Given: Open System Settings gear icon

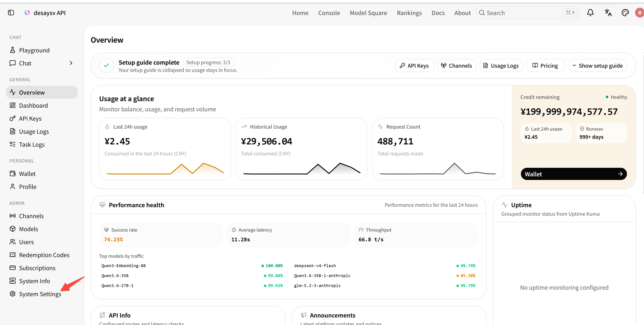Looking at the screenshot, I should coord(13,294).
